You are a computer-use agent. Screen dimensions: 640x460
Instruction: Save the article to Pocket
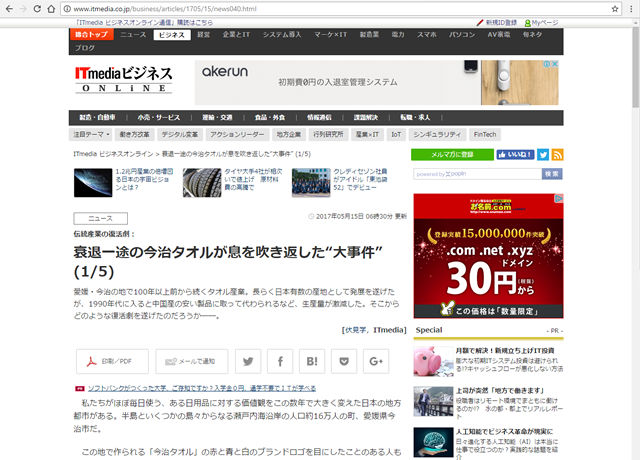coord(345,362)
